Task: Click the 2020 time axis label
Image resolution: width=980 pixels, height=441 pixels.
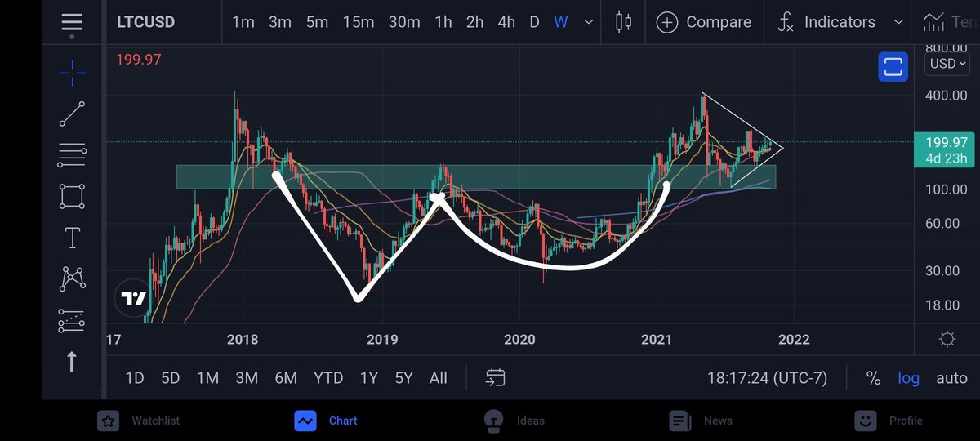Action: (519, 338)
